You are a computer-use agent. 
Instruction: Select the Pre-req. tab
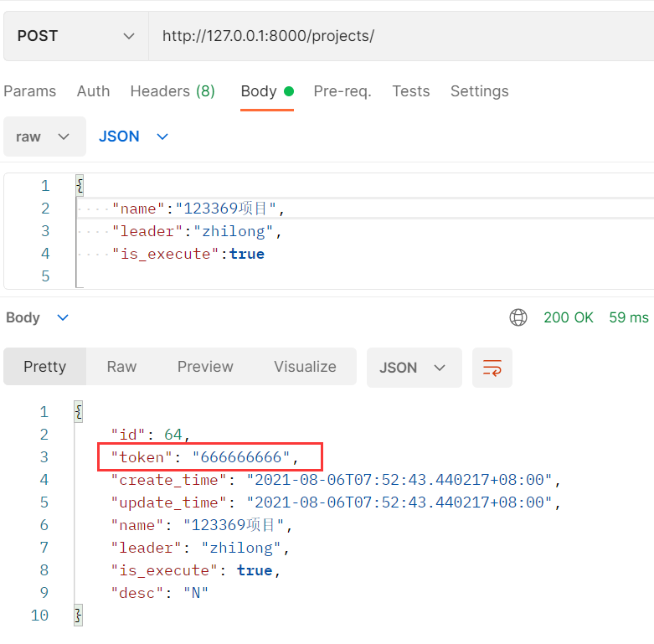coord(342,91)
